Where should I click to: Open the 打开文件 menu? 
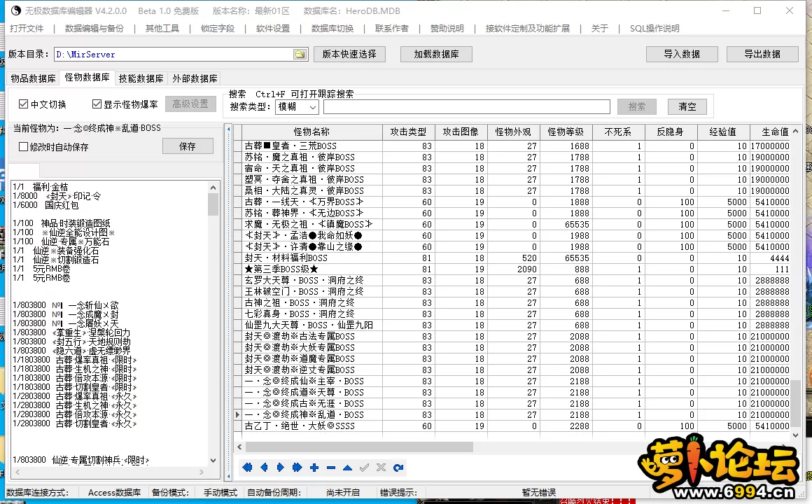coord(27,29)
